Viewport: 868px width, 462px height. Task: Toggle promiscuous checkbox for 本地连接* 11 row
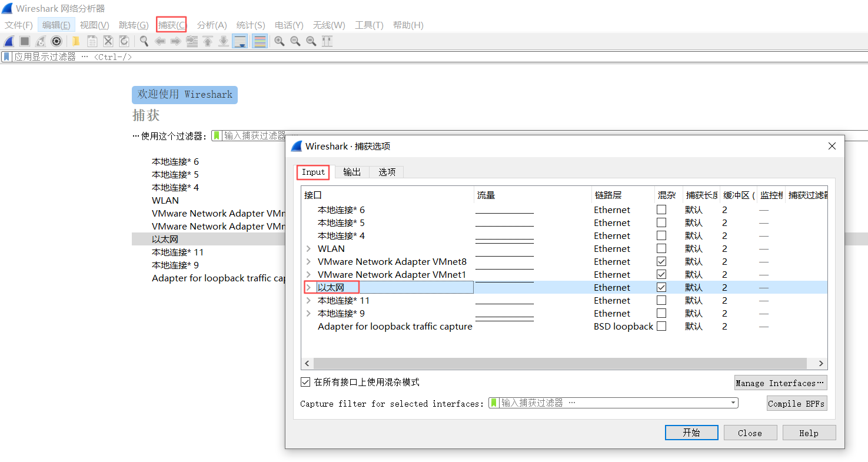click(661, 300)
